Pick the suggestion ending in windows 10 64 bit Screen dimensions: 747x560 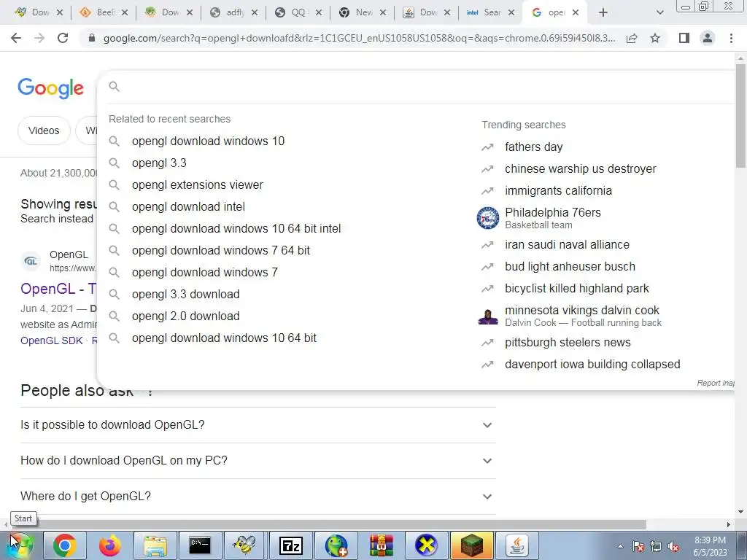point(224,338)
